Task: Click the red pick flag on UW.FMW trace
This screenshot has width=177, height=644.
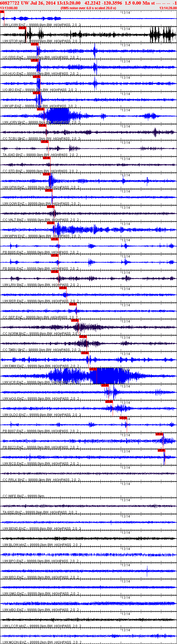Action: pos(85,353)
